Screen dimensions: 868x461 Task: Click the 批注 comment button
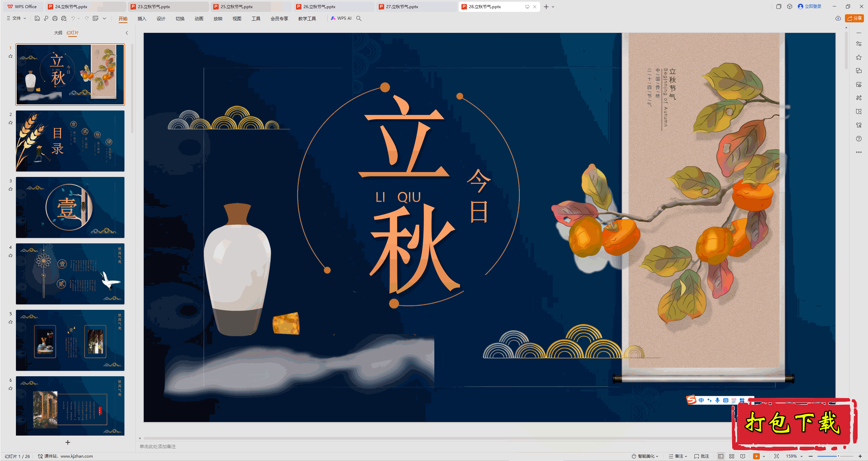click(702, 456)
